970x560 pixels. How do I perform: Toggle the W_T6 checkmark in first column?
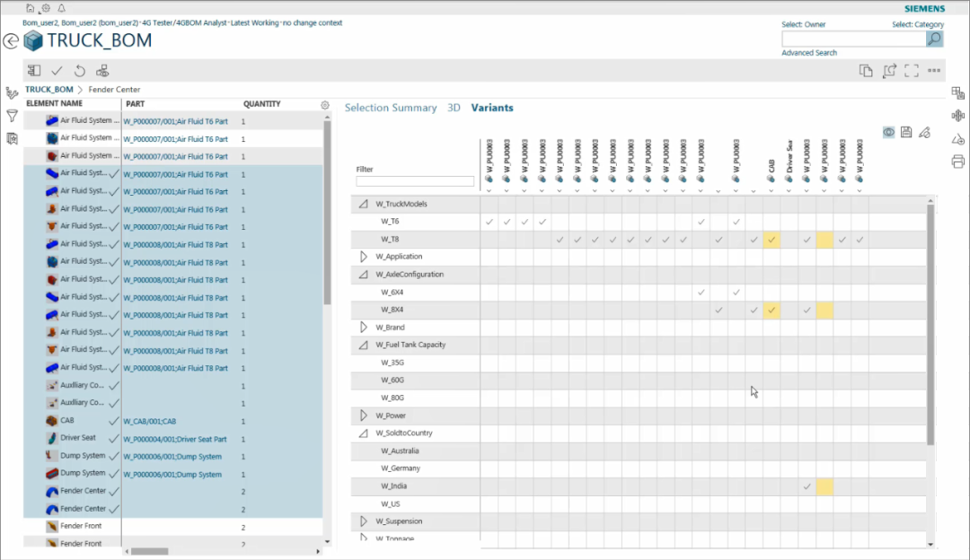pyautogui.click(x=489, y=222)
